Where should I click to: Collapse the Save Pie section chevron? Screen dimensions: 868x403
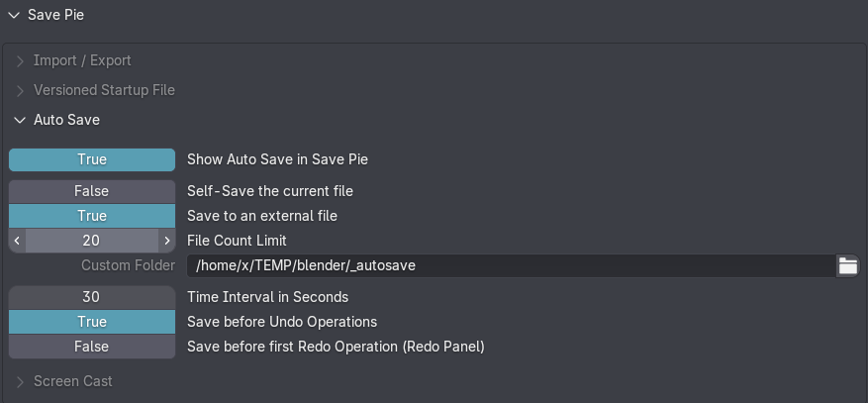click(13, 15)
